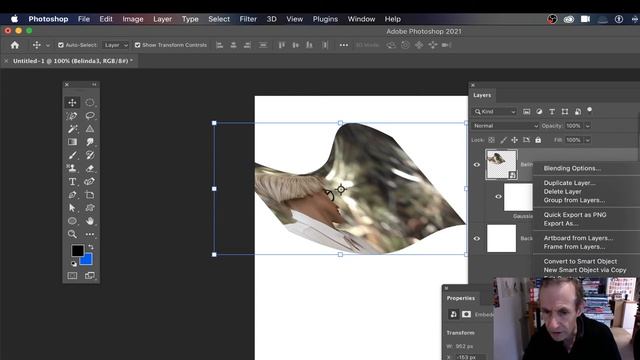Open more align options three dots
Viewport: 640px width, 360px height.
(344, 45)
